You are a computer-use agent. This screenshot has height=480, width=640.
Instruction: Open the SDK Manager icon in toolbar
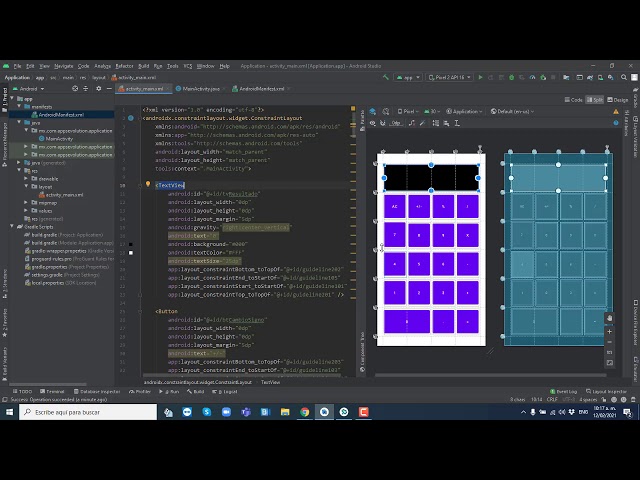[x=611, y=77]
